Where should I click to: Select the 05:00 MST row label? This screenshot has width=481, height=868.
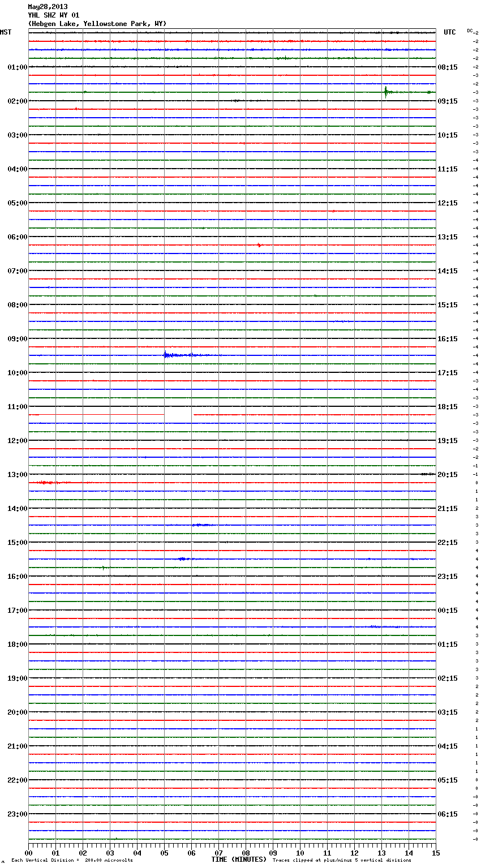click(x=18, y=203)
